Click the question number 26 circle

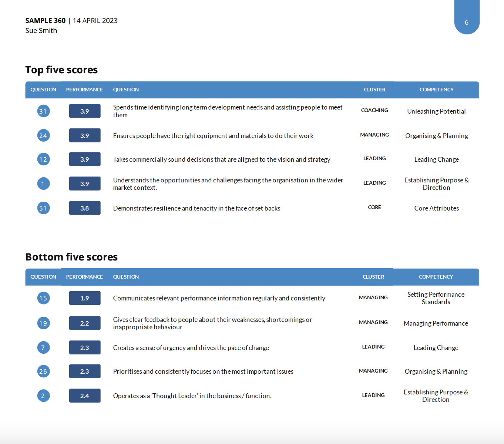coord(43,371)
